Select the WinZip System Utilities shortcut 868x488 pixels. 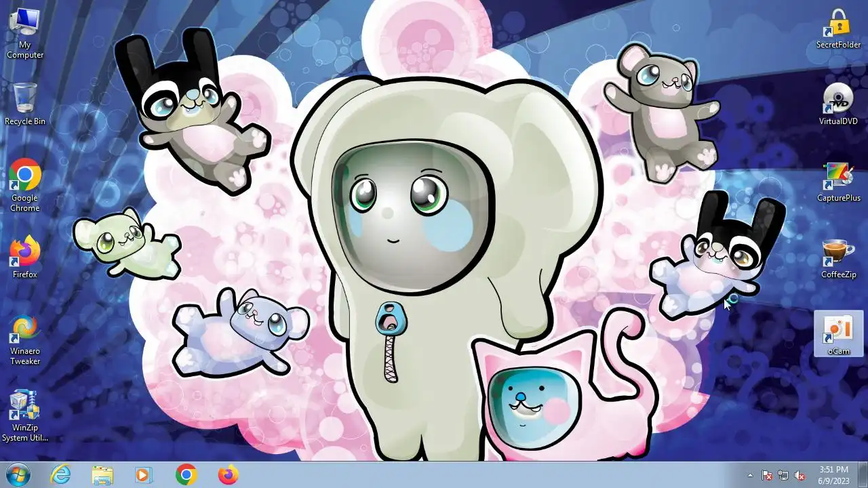coord(25,416)
